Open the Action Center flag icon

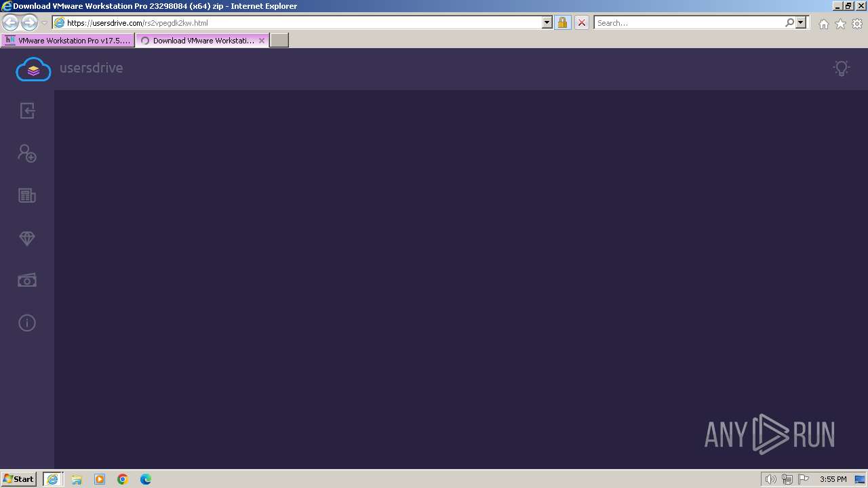[x=804, y=479]
